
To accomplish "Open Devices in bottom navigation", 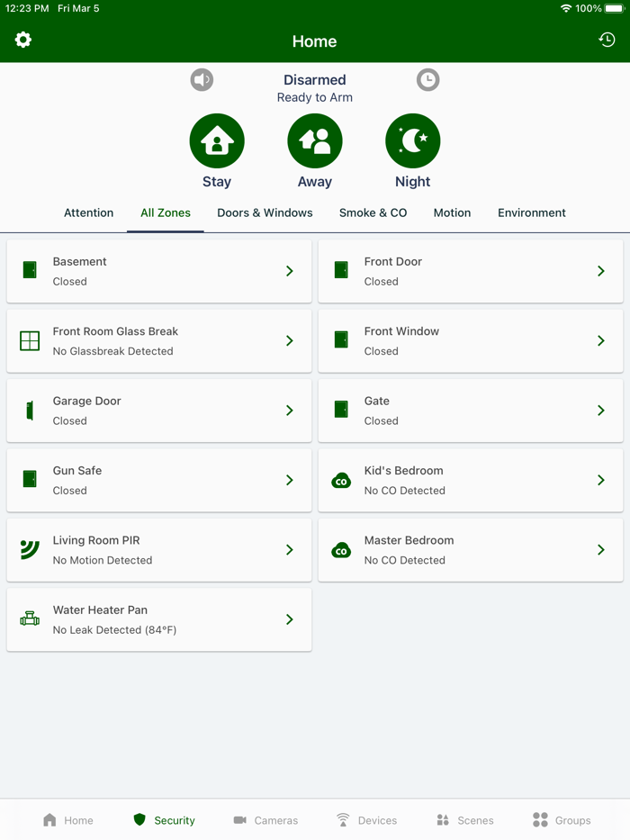I will (366, 820).
